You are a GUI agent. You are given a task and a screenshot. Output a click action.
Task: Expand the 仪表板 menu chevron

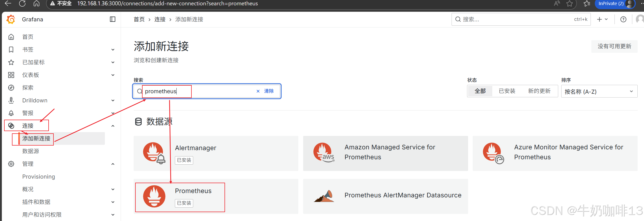click(x=113, y=75)
